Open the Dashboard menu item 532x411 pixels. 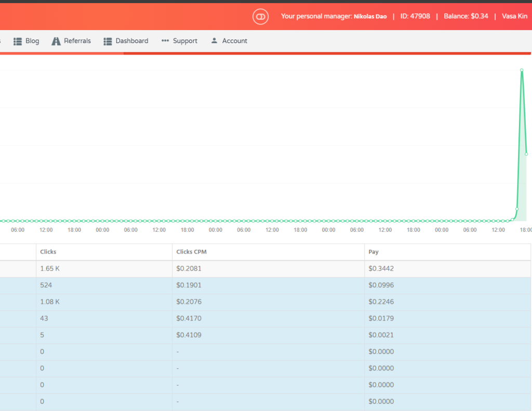coord(126,41)
